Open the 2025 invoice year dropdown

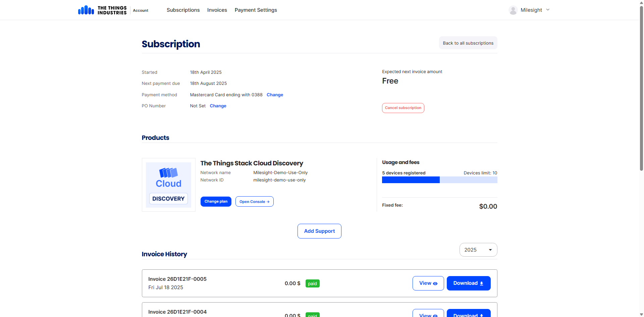click(478, 250)
